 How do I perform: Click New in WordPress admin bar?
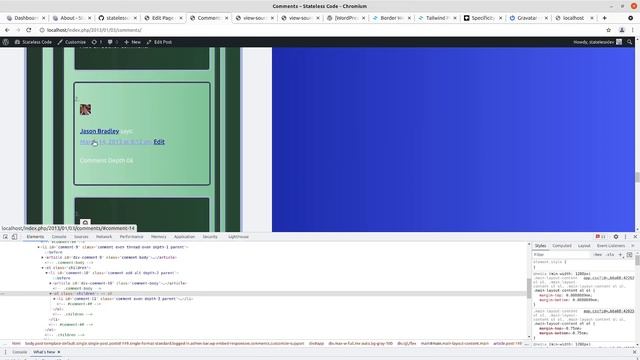pos(133,42)
